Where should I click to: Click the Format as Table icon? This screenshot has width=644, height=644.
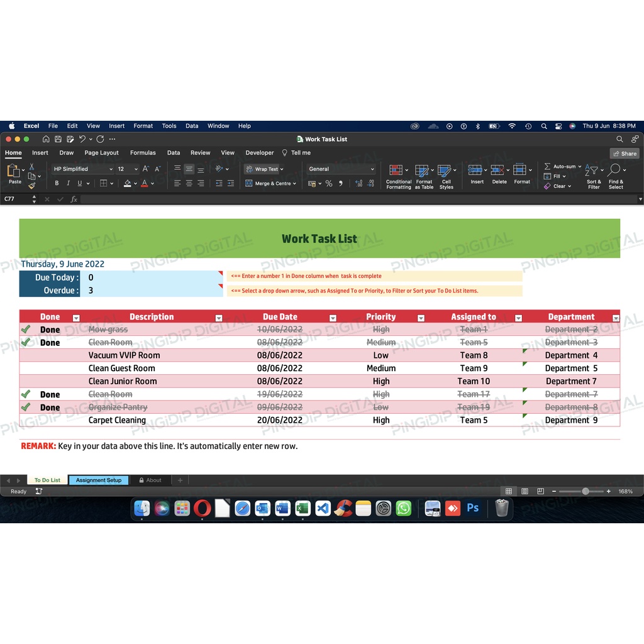pos(422,170)
